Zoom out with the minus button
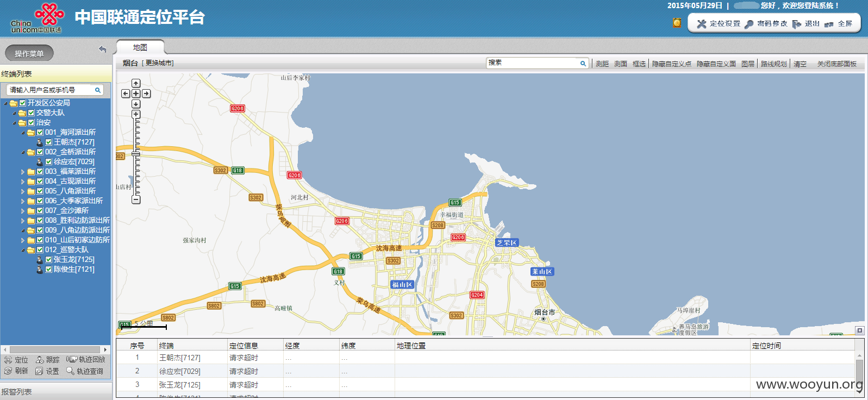 (136, 199)
